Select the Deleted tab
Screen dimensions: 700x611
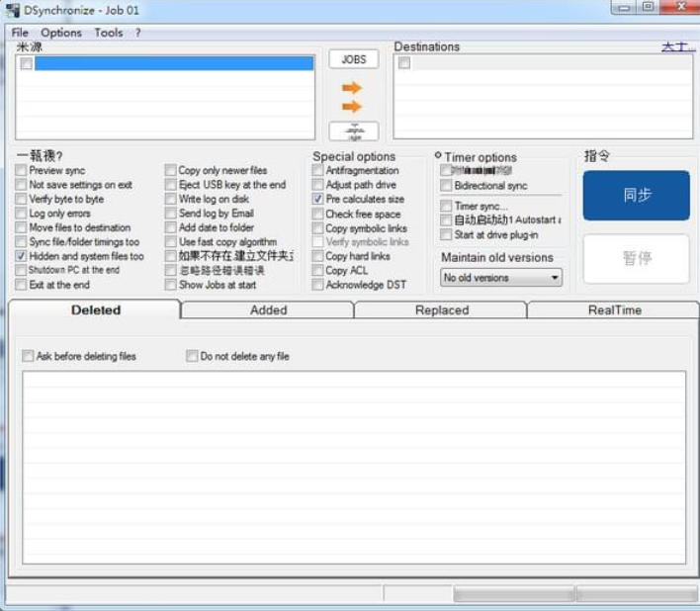tap(96, 310)
